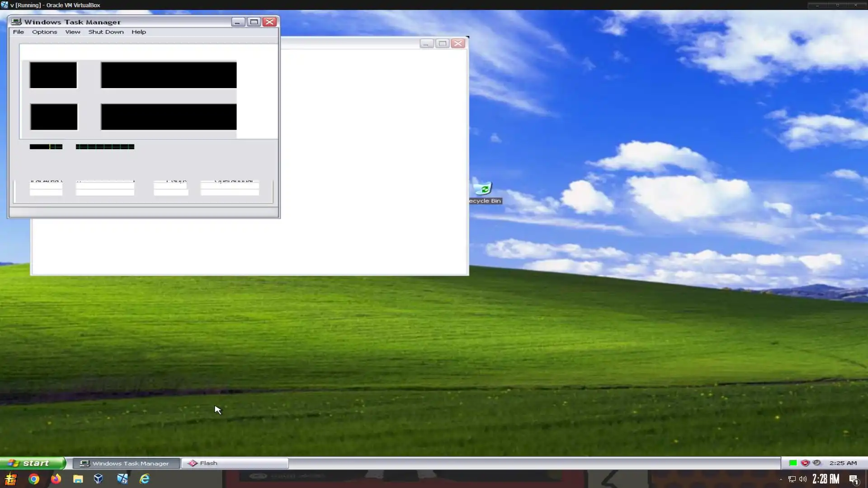Click the green CPU usage tray icon
Viewport: 868px width, 488px height.
tap(793, 463)
